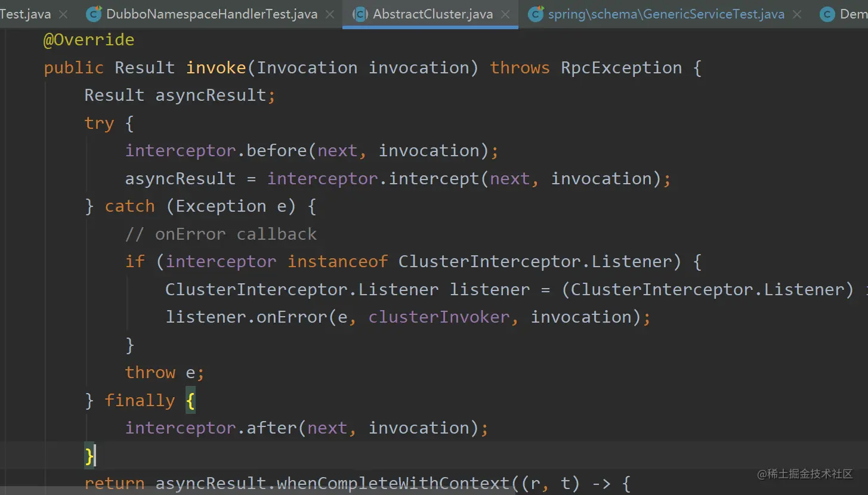Click the Dem tab class icon

[x=827, y=14]
